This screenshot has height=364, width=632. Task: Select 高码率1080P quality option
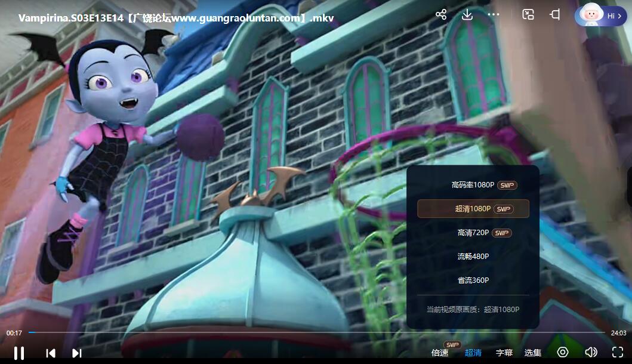click(x=473, y=185)
